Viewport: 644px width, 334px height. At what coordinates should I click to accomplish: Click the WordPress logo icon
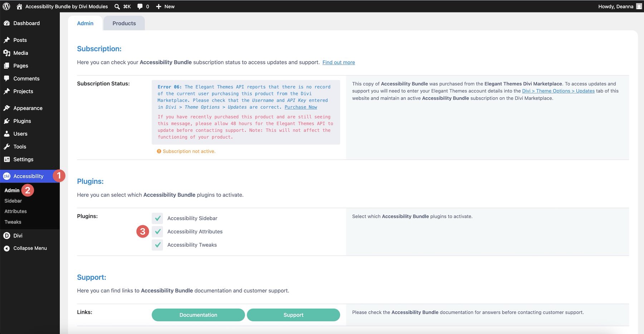(6, 6)
